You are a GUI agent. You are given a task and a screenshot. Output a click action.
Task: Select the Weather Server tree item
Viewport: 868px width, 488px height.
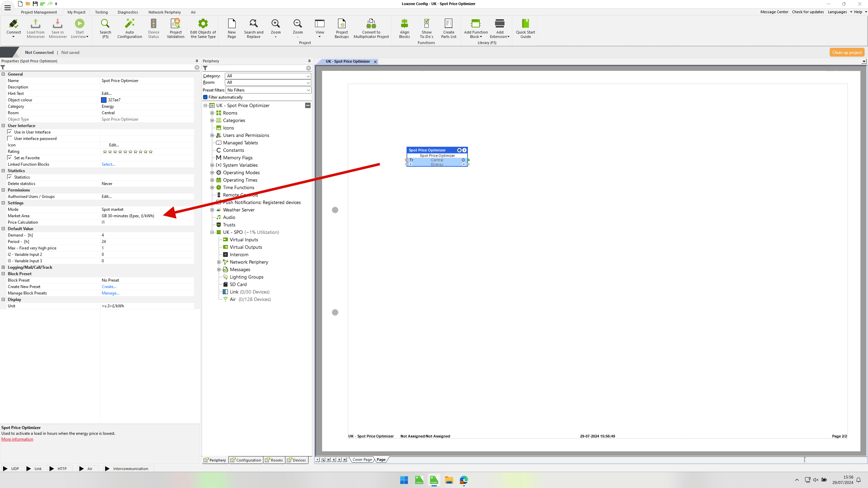pos(239,210)
